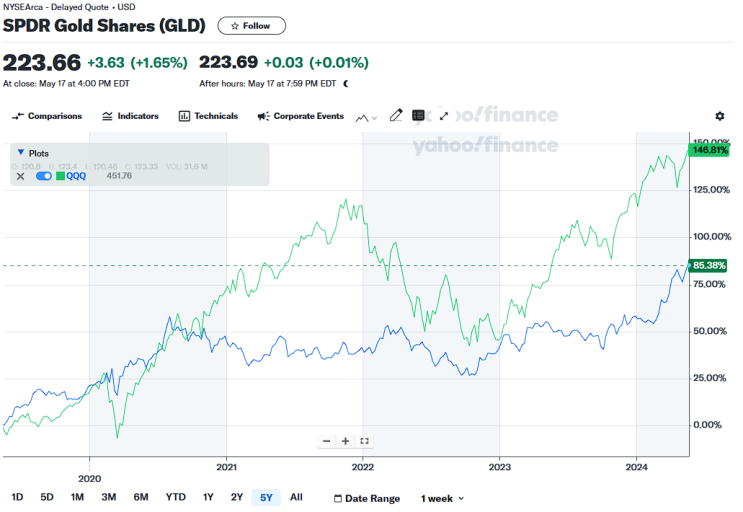Viewport: 743px width, 512px height.
Task: Select the 1M time range
Action: (x=77, y=497)
